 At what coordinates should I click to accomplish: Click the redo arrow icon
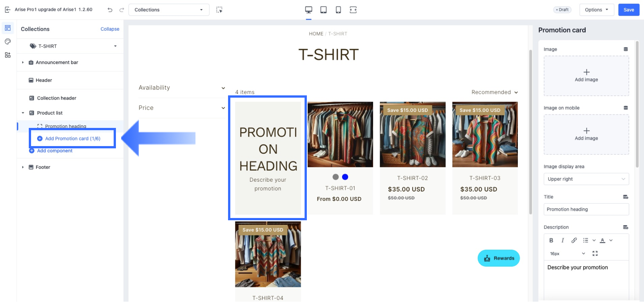coord(122,10)
